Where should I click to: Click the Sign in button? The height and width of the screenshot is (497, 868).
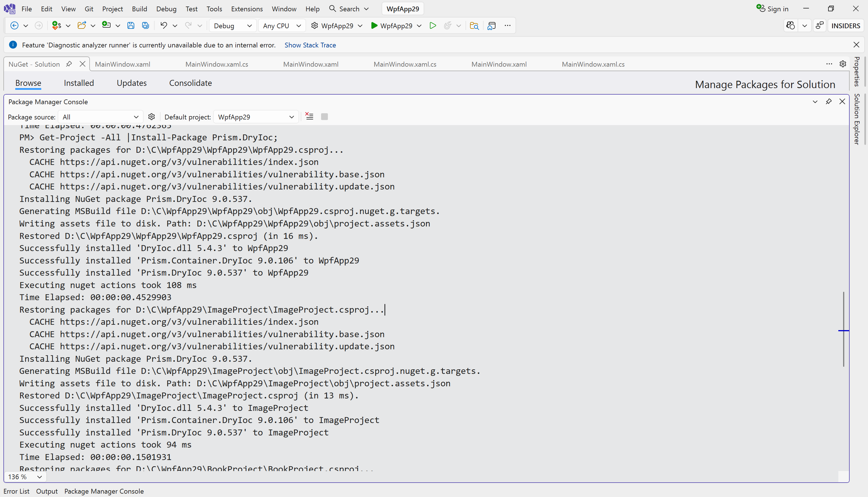click(x=773, y=9)
